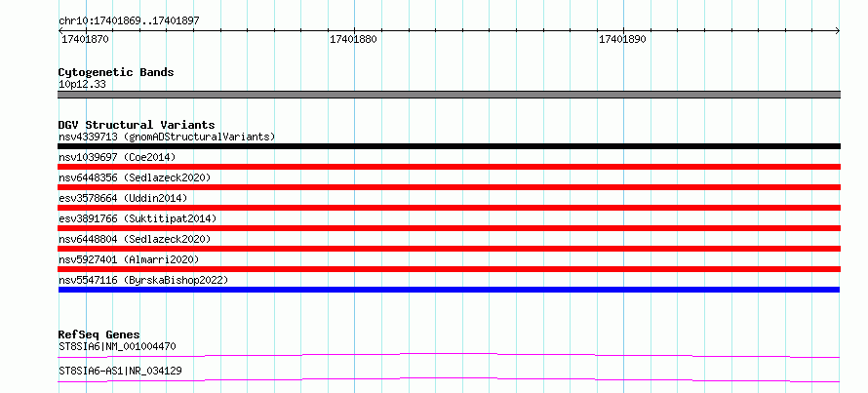Click the black bar for nsv4339713
868x393 pixels.
tap(449, 146)
